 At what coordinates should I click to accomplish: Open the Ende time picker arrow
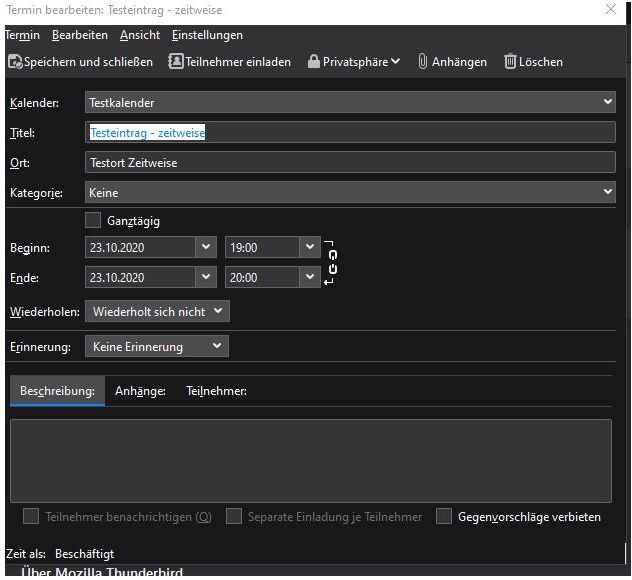pyautogui.click(x=310, y=277)
